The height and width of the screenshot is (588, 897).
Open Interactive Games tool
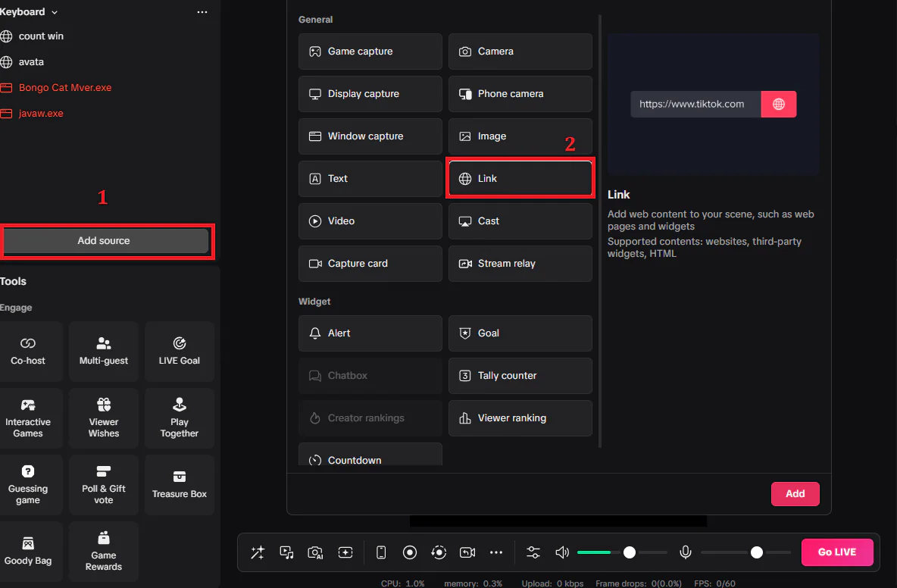[x=29, y=418]
